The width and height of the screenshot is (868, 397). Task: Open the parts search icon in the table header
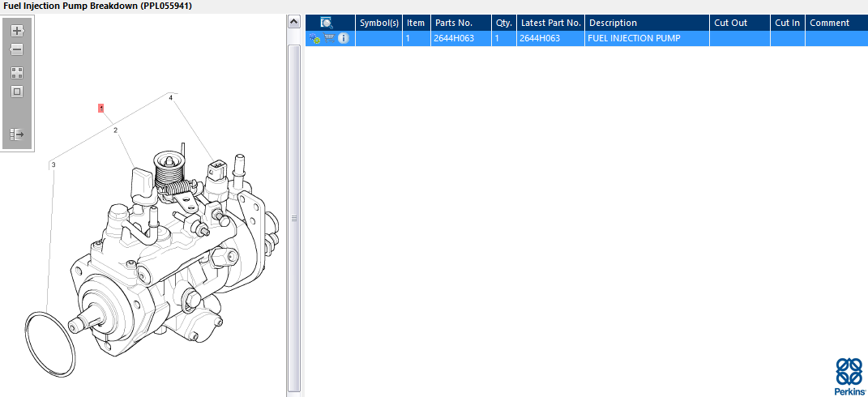327,23
